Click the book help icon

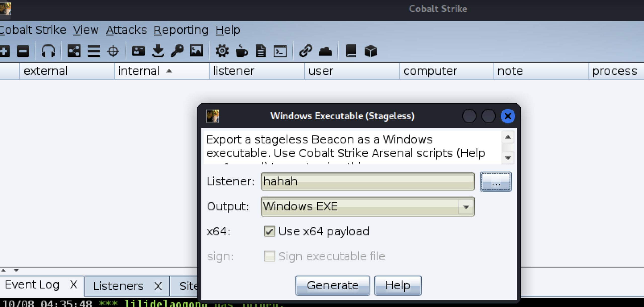coord(351,51)
